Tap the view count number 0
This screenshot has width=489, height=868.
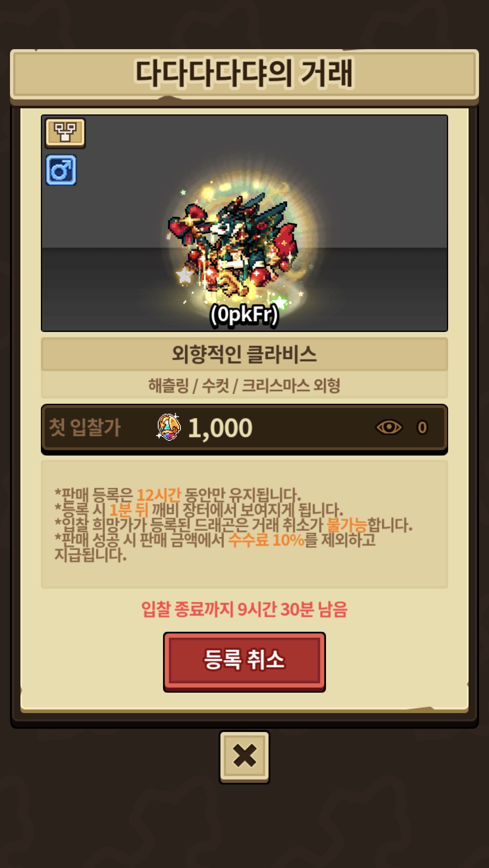422,428
